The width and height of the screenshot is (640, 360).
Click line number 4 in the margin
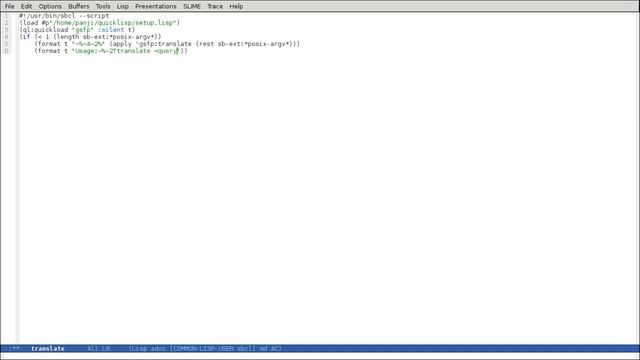(x=6, y=37)
